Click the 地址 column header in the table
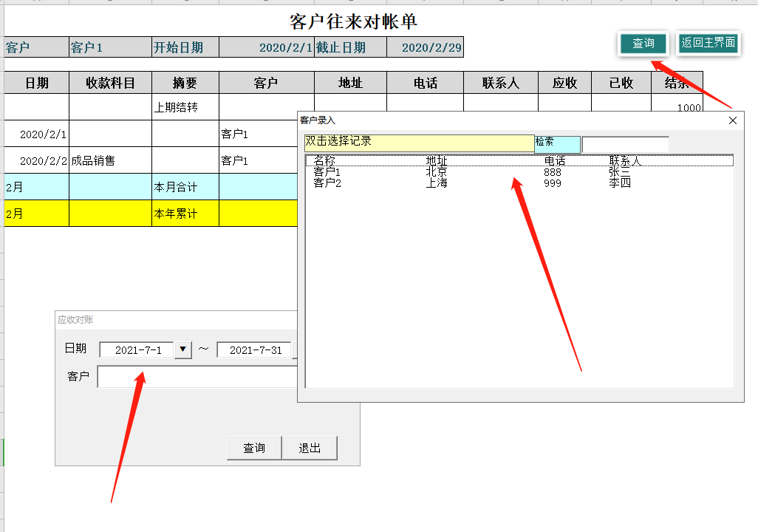Image resolution: width=758 pixels, height=532 pixels. 350,83
